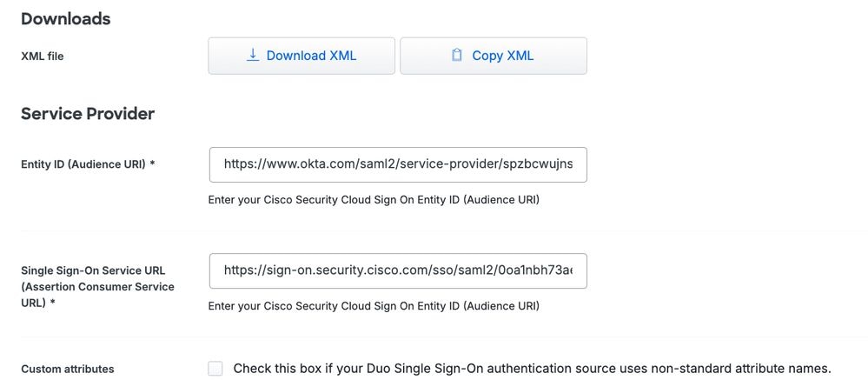Click the 'Copy XML' text label
This screenshot has width=868, height=380.
click(x=502, y=56)
